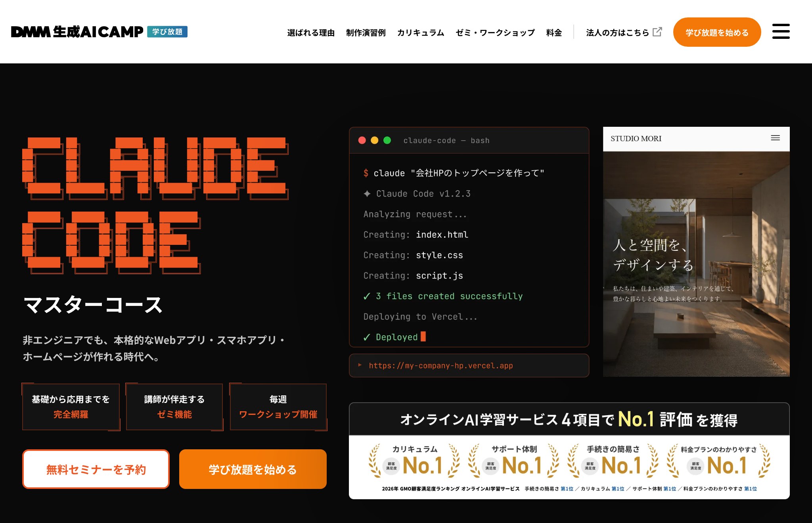Click the カリキュラム No.1 laurel badge
This screenshot has height=523, width=812.
[x=414, y=461]
